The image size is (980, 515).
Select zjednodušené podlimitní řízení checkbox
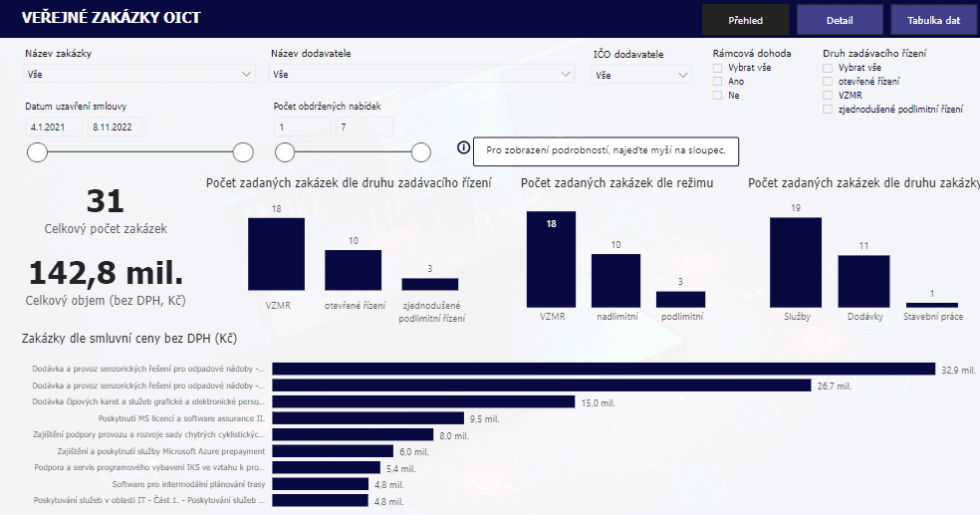pyautogui.click(x=828, y=110)
